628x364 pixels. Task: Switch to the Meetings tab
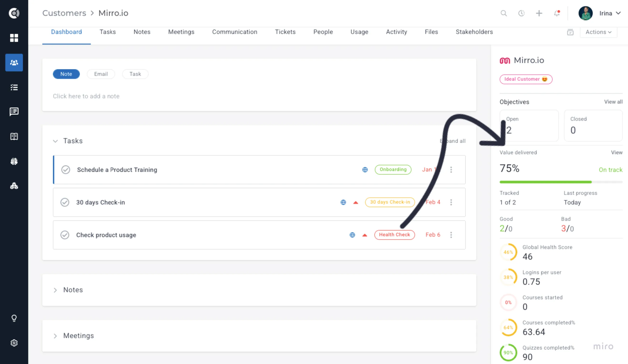tap(181, 32)
